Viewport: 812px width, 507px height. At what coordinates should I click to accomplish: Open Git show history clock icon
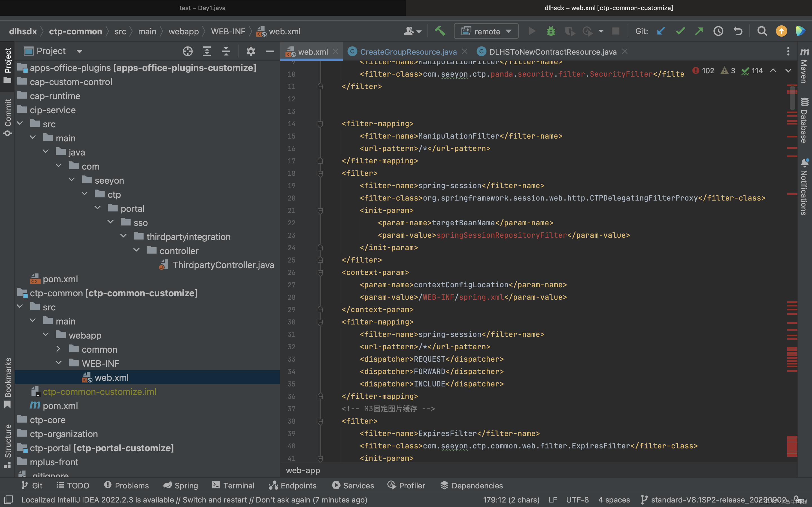point(718,31)
